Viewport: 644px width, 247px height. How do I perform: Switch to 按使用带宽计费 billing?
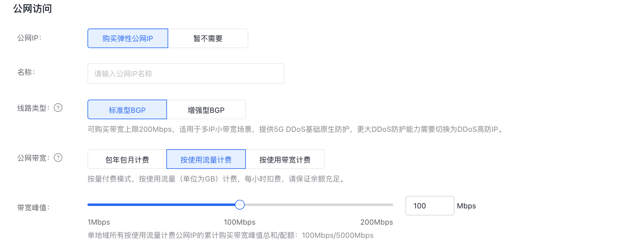(285, 159)
